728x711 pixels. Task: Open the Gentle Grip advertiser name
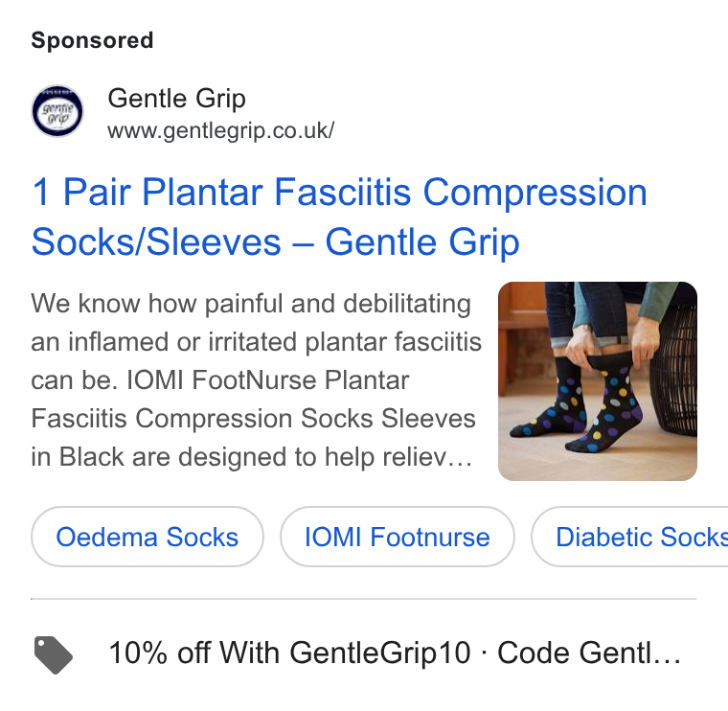(176, 99)
